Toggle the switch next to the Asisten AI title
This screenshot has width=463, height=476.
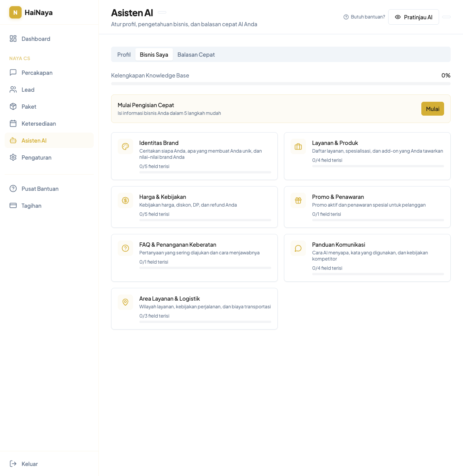(x=162, y=12)
